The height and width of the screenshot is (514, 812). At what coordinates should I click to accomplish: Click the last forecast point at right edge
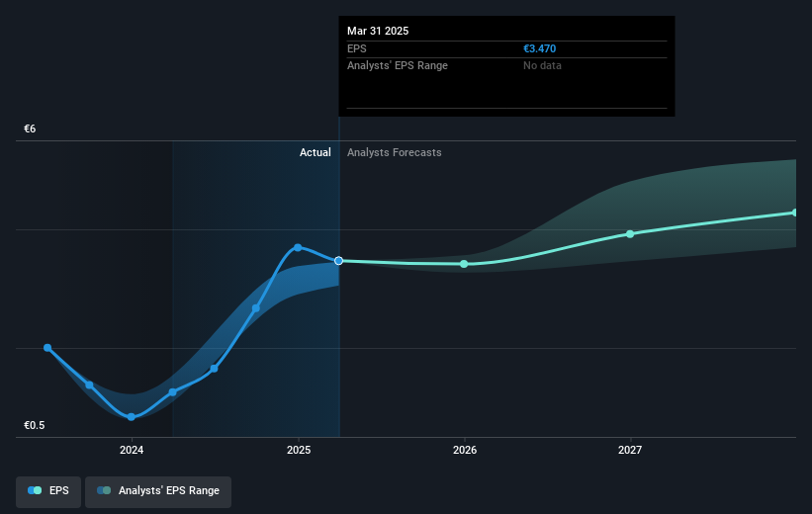click(x=795, y=213)
